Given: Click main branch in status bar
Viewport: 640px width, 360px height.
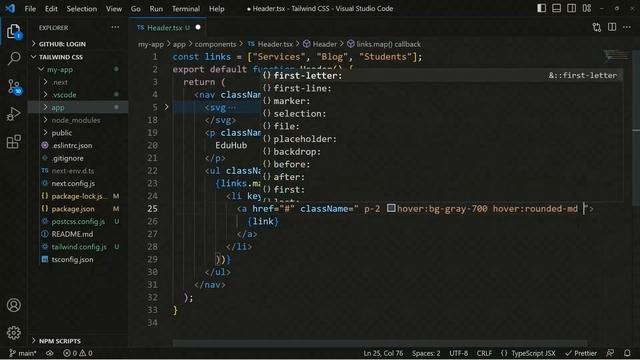Looking at the screenshot, I should pos(23,353).
